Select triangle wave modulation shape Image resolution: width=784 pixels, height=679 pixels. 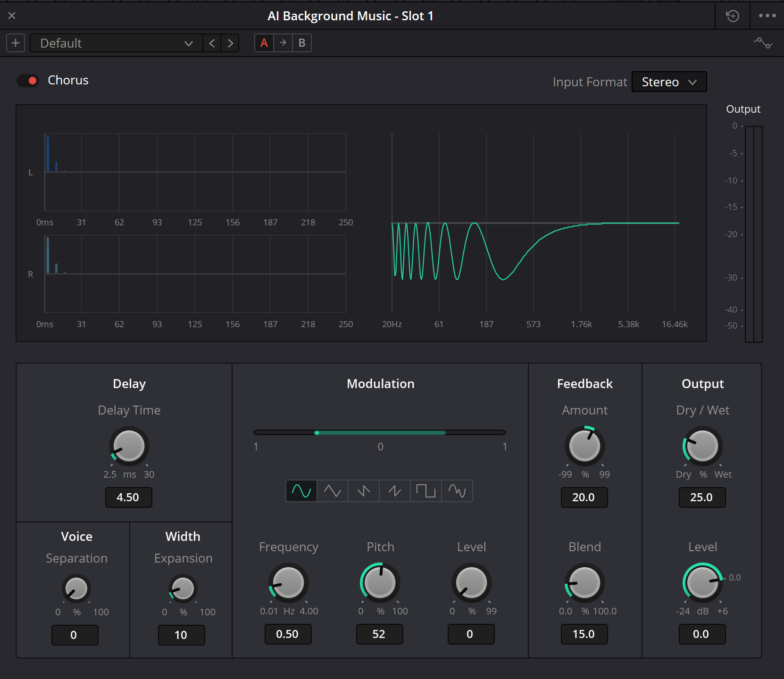coord(333,491)
